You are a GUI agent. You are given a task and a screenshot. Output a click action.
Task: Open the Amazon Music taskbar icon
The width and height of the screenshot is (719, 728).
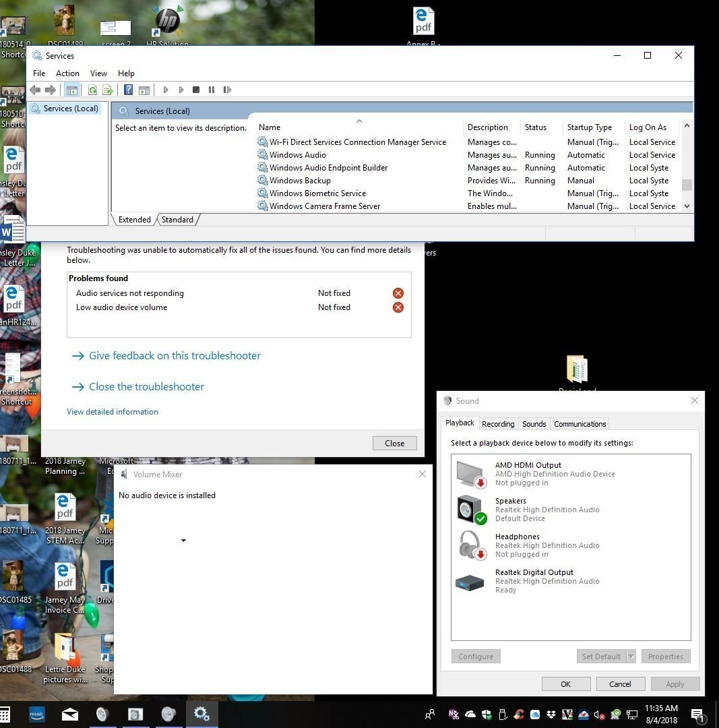(x=36, y=714)
